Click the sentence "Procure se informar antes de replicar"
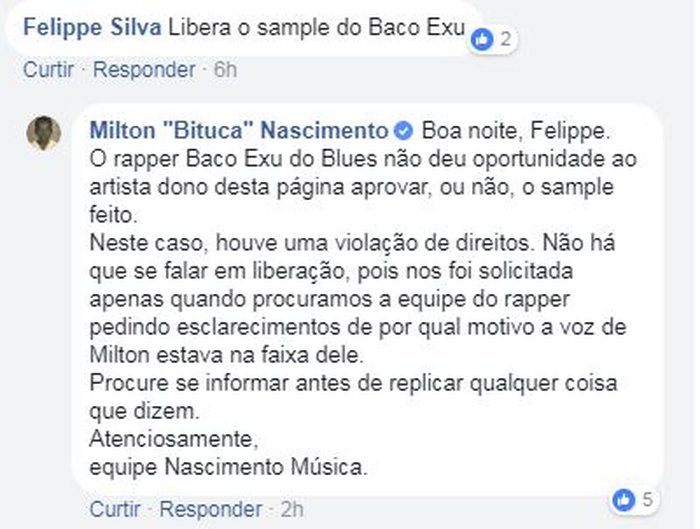The width and height of the screenshot is (700, 529). (x=277, y=383)
